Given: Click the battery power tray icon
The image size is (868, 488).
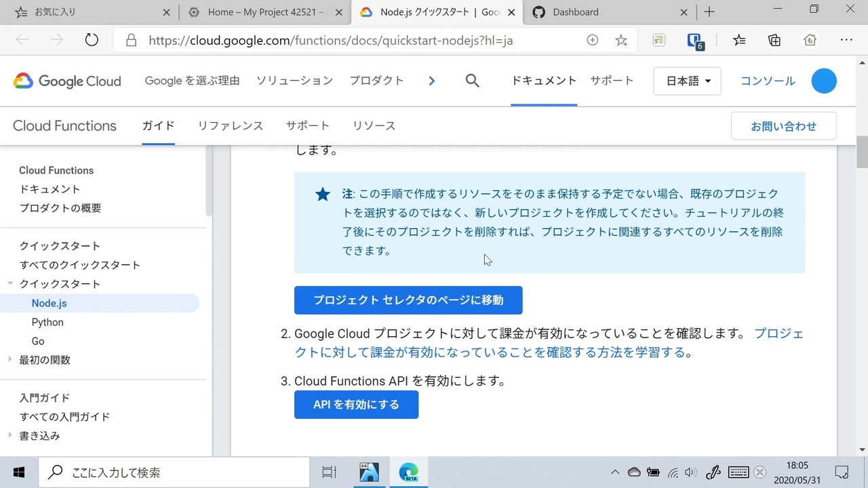Looking at the screenshot, I should [x=653, y=472].
